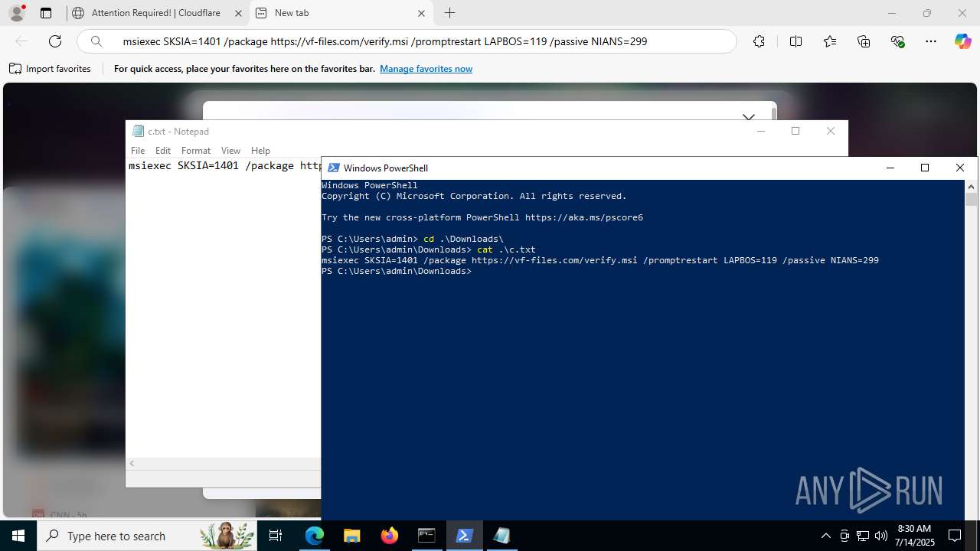The height and width of the screenshot is (551, 980).
Task: Click the PowerShell msiexec output line
Action: [x=600, y=260]
